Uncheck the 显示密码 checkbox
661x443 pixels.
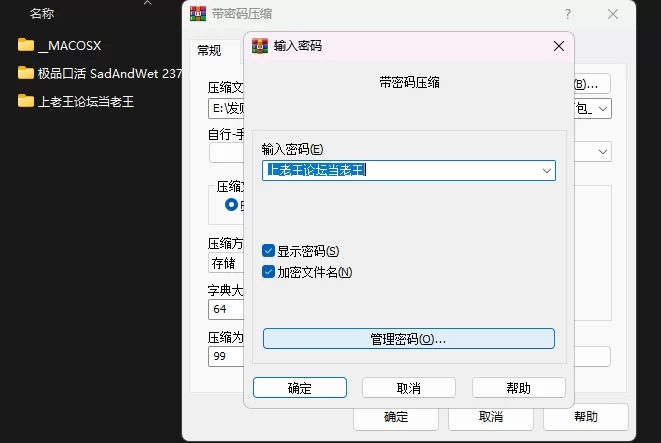[268, 251]
